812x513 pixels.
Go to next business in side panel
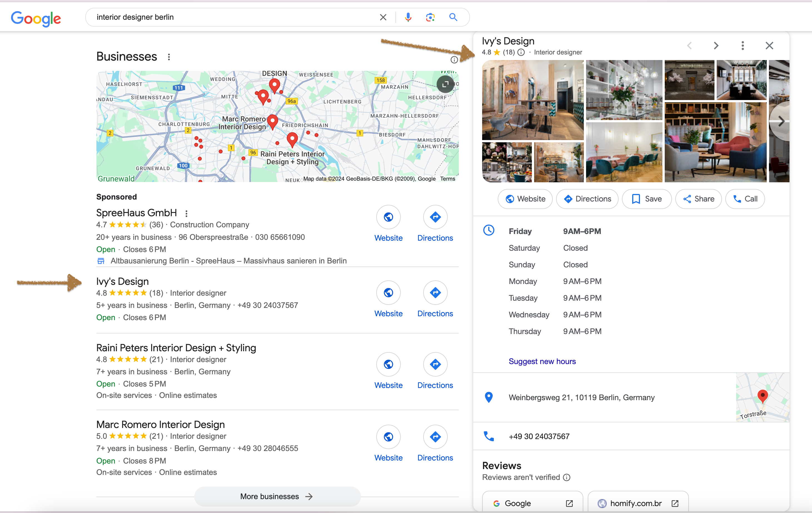716,46
